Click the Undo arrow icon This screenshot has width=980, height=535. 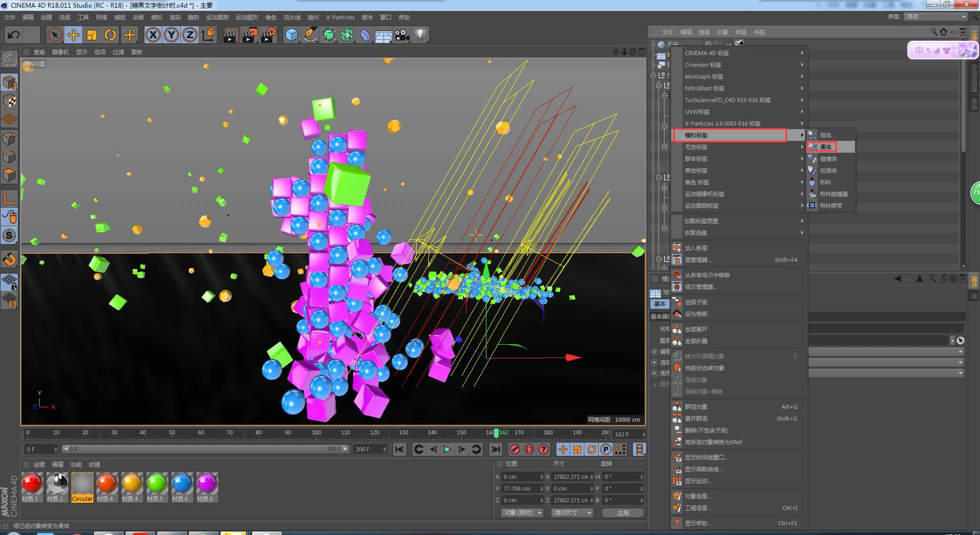click(x=14, y=35)
